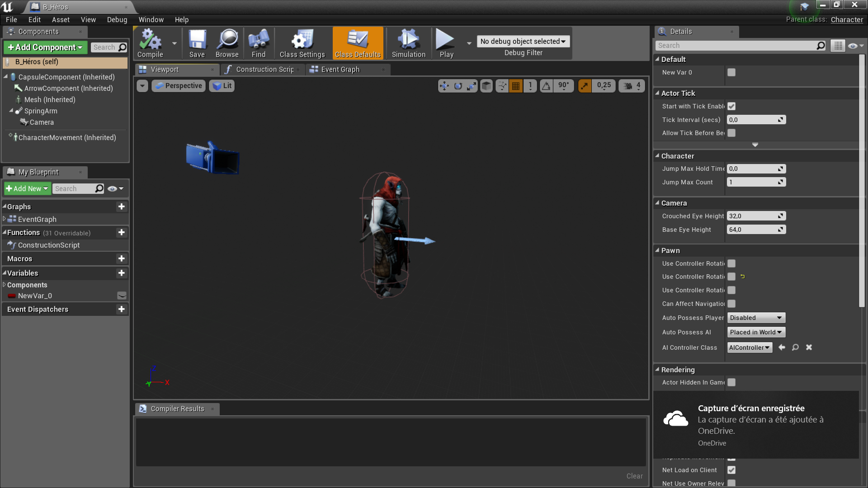Click the Clear link in Compiler Results
The width and height of the screenshot is (868, 488).
coord(634,476)
